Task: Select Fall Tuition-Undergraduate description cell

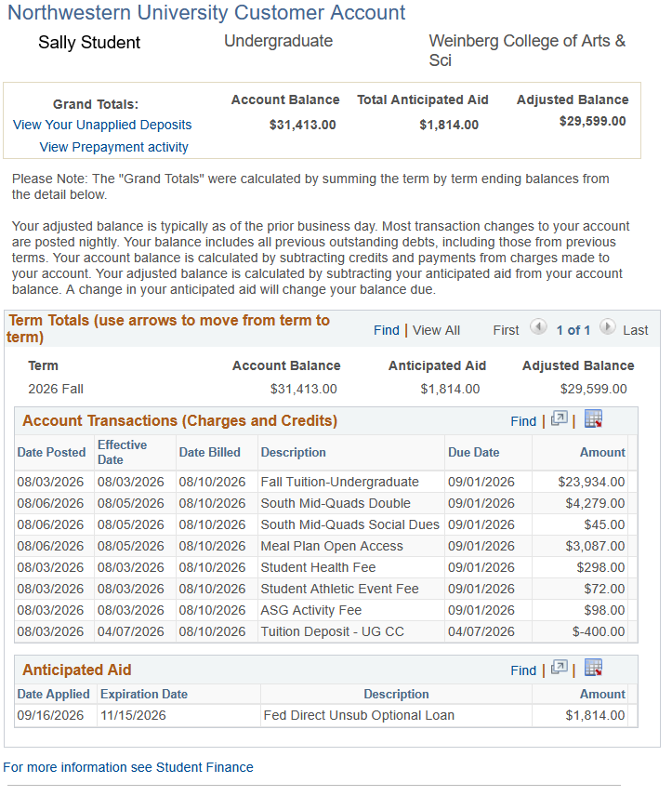Action: pyautogui.click(x=340, y=482)
